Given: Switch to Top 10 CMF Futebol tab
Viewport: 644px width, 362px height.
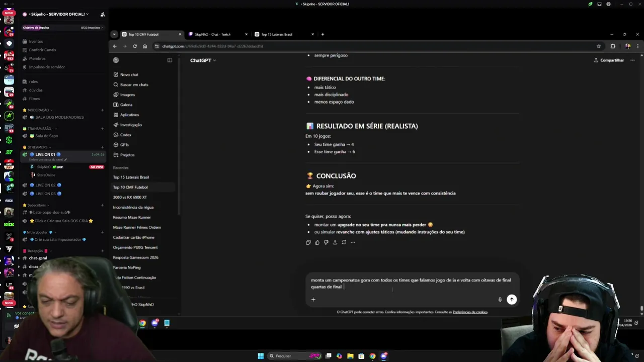Looking at the screenshot, I should coord(151,34).
